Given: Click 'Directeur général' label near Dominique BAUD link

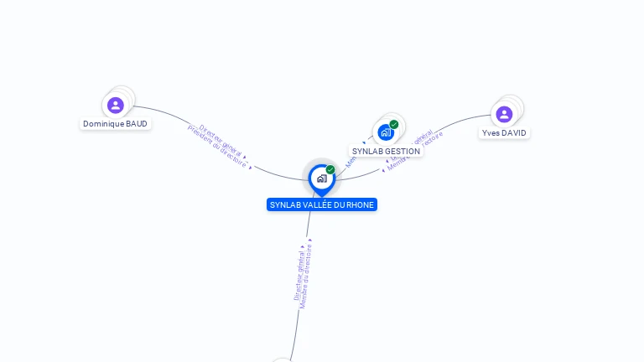Looking at the screenshot, I should (221, 141).
